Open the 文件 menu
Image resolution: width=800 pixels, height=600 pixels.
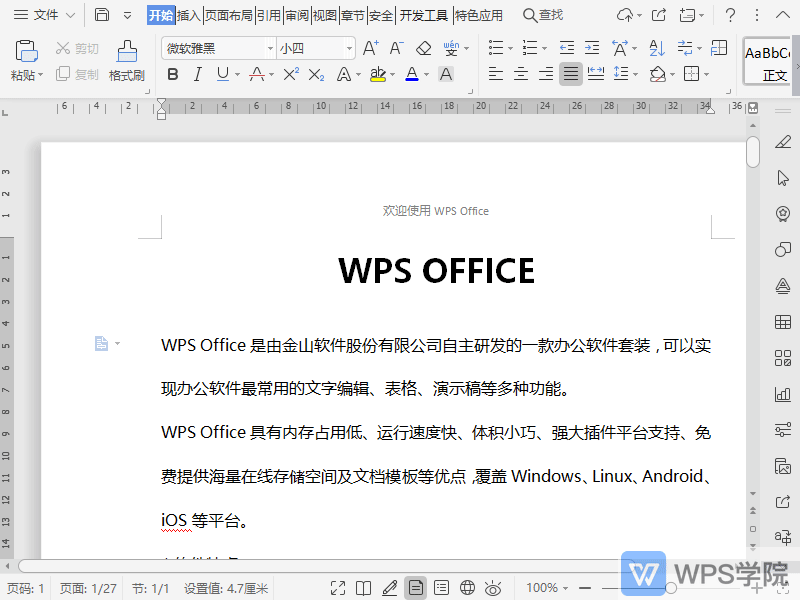[43, 15]
